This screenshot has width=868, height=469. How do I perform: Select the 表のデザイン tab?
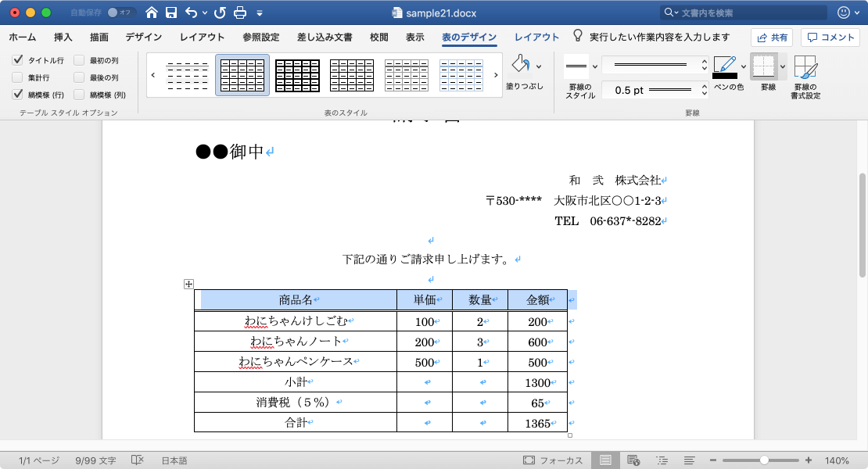(469, 37)
